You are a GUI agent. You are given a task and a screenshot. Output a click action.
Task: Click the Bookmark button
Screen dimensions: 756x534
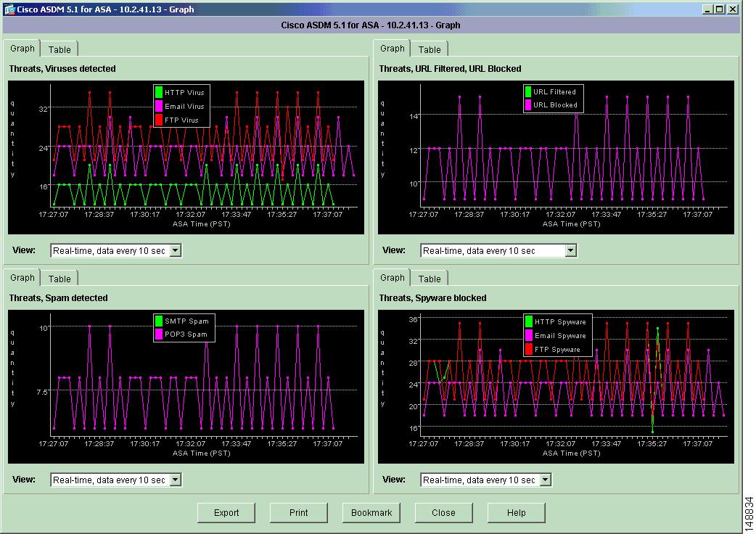coord(371,513)
